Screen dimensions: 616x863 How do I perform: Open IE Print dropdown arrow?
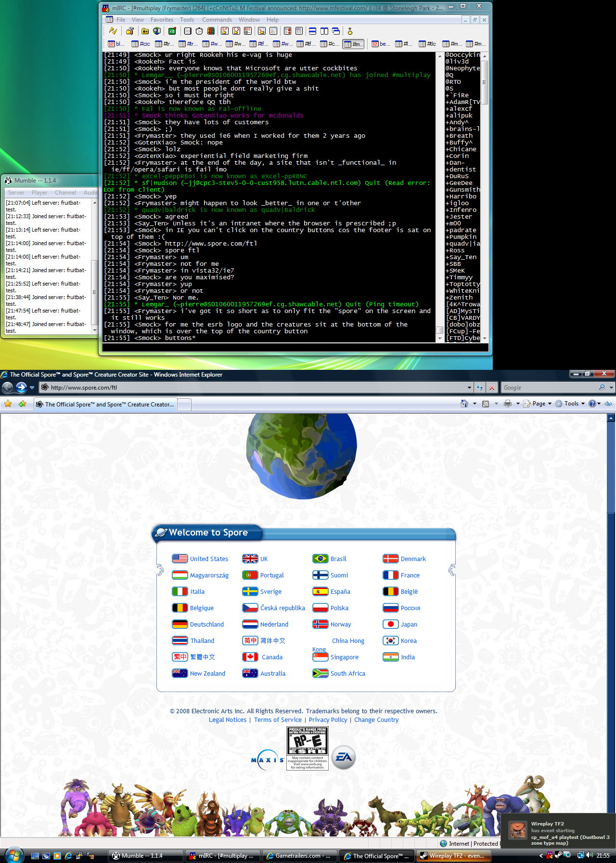point(518,404)
